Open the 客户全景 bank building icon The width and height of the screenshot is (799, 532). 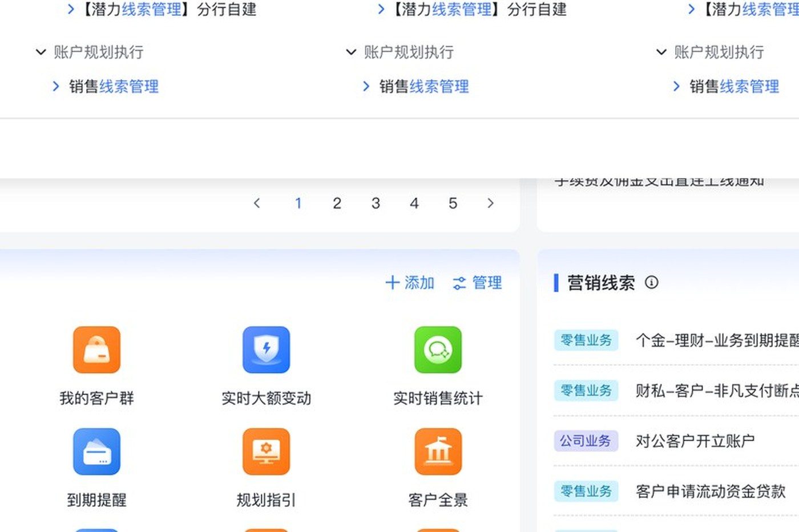[438, 452]
